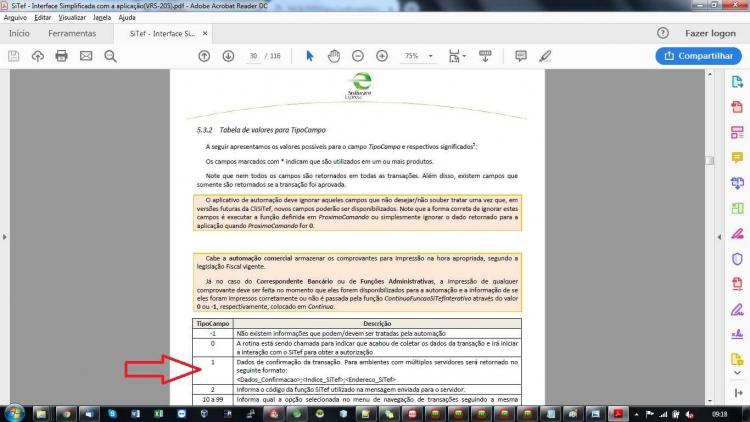Click the taskbar clock showing 09:18
This screenshot has height=422, width=750.
click(719, 414)
